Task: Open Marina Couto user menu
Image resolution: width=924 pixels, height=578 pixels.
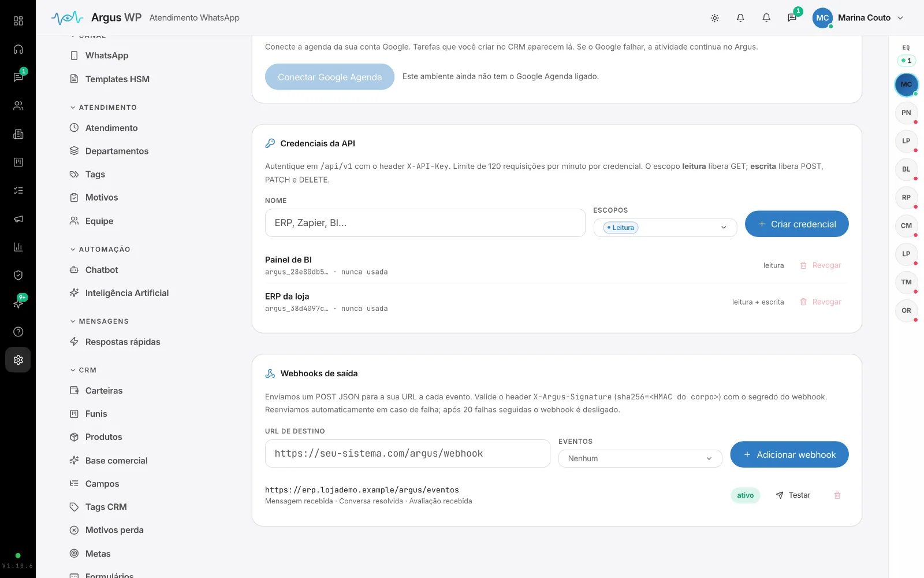Action: coord(858,18)
